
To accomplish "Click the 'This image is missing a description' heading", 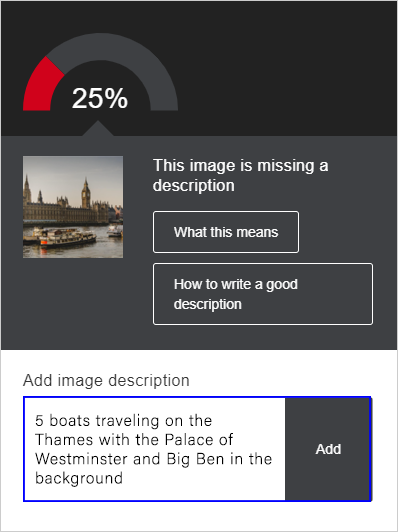I will tap(241, 175).
